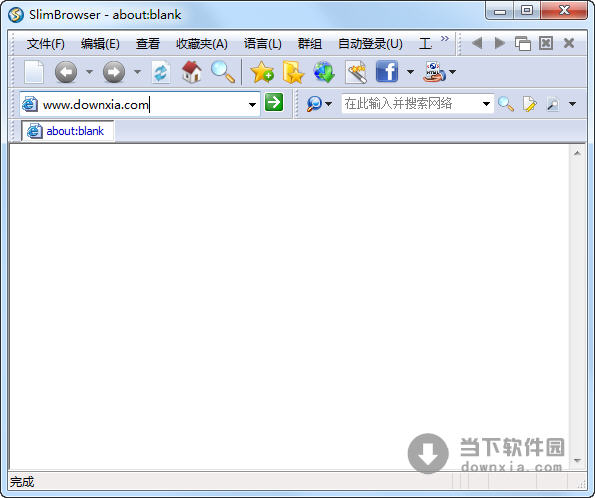Viewport: 595px width, 498px height.
Task: Minimize the SlimBrowser window
Action: click(500, 11)
